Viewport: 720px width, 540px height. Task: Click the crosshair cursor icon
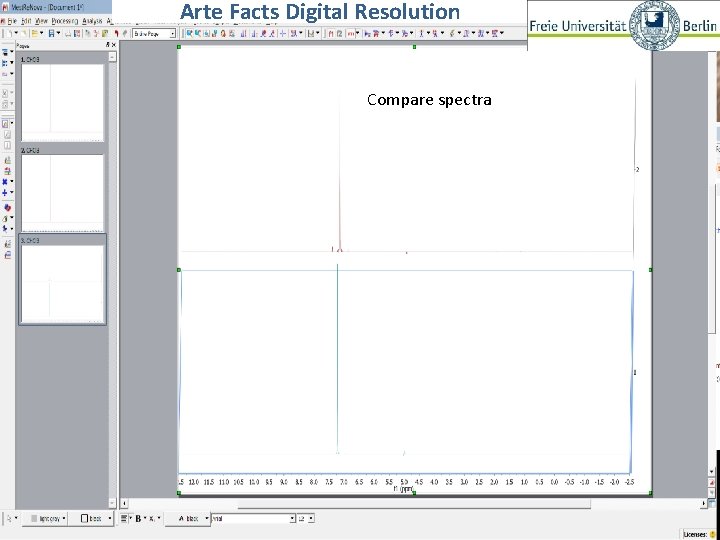[x=283, y=34]
